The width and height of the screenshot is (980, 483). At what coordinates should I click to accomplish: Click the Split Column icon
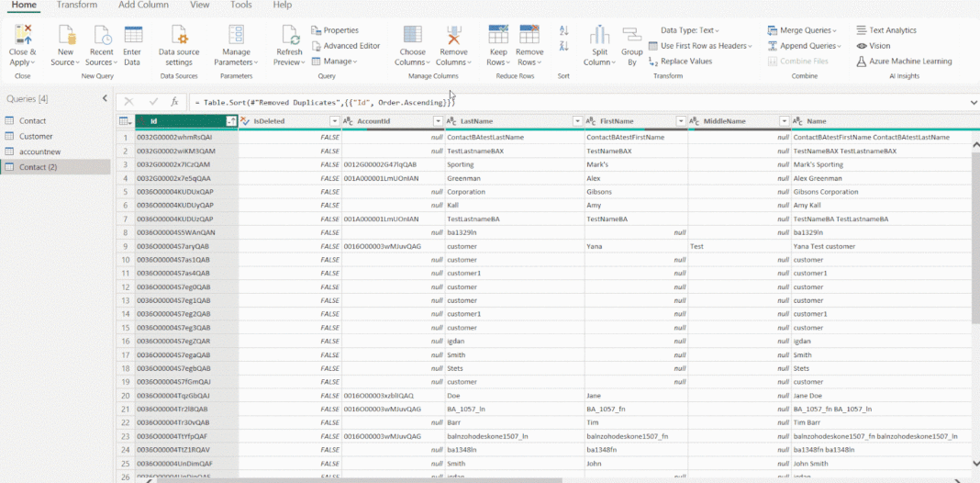[598, 37]
